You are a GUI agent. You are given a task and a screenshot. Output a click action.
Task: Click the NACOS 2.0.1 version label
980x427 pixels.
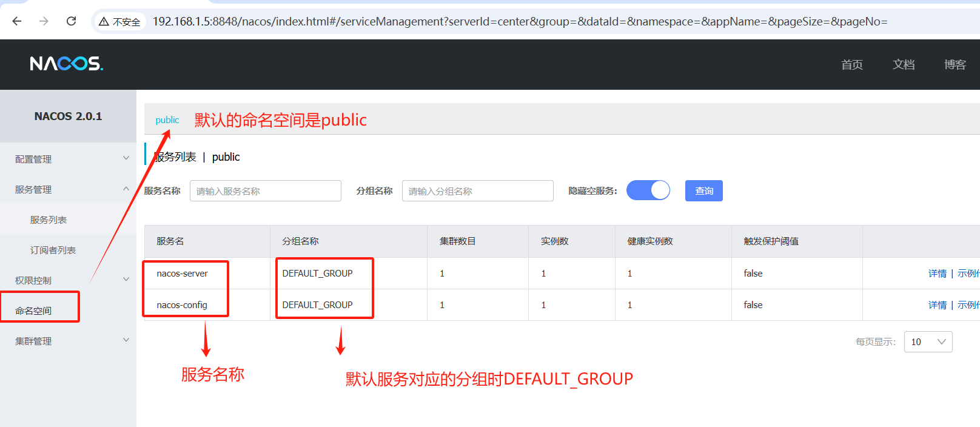[x=68, y=116]
